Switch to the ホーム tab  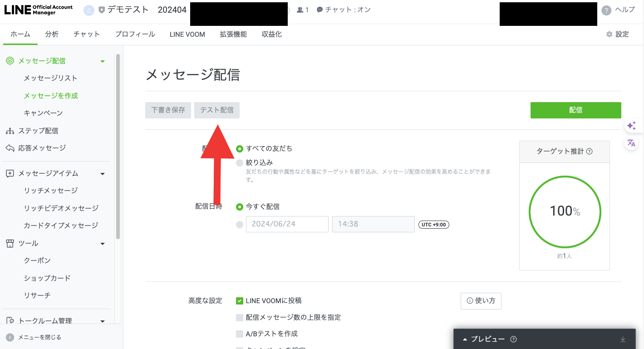[x=20, y=34]
